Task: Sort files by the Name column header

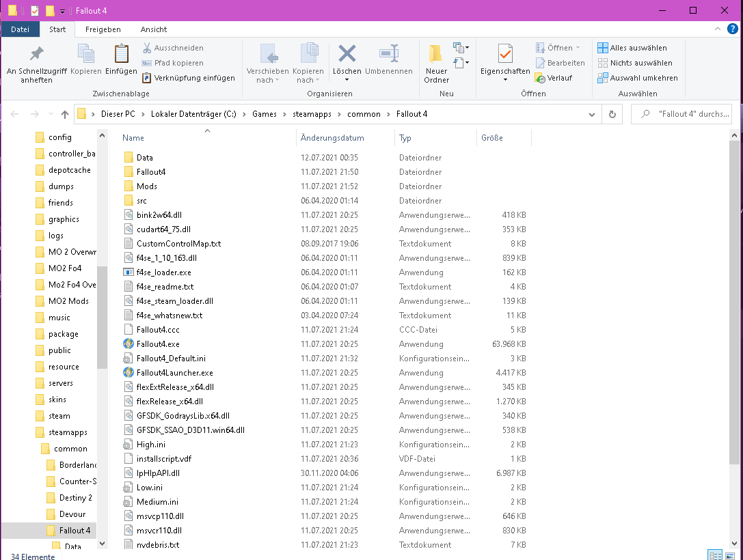Action: (x=206, y=138)
